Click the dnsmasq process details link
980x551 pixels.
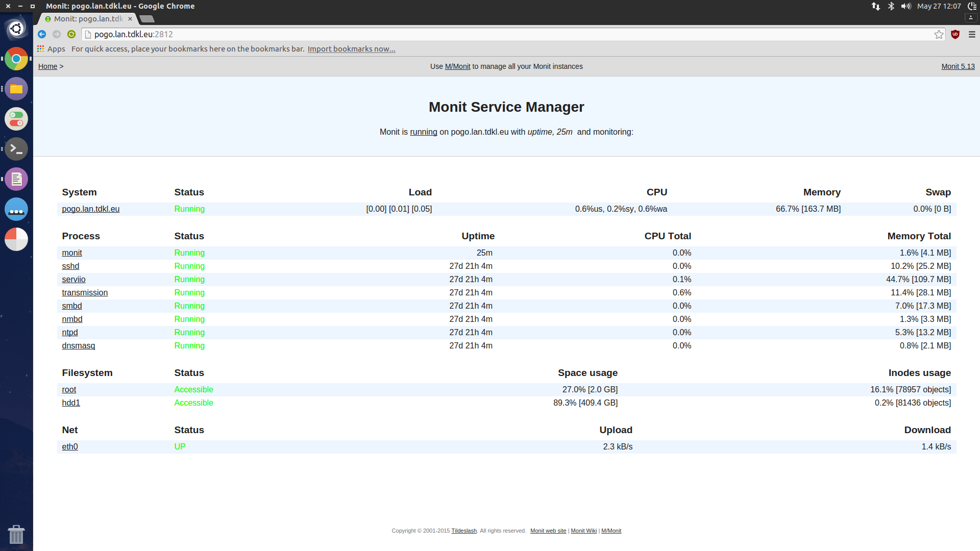(x=78, y=345)
